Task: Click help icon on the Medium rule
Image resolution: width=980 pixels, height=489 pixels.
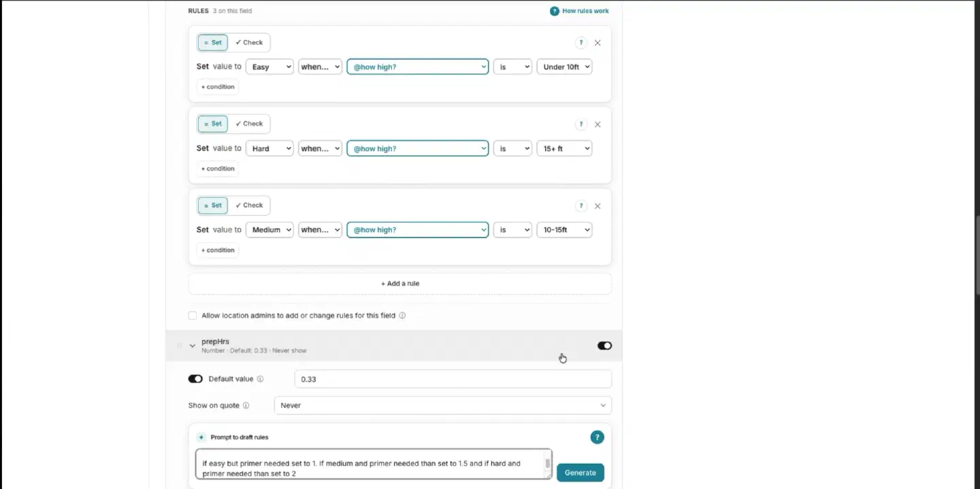Action: 581,206
